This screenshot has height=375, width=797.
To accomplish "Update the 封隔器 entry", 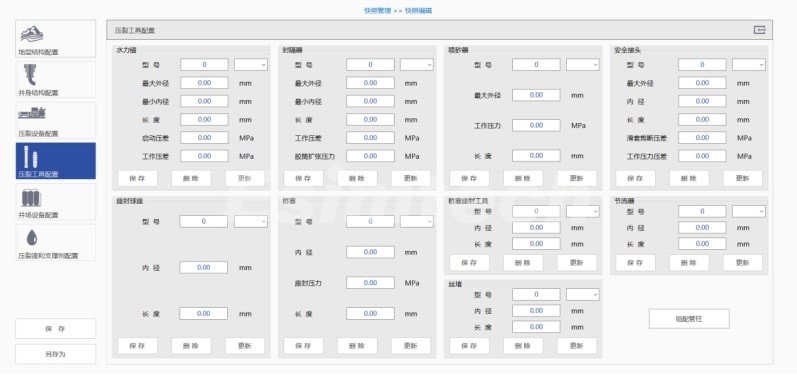I will coord(411,178).
